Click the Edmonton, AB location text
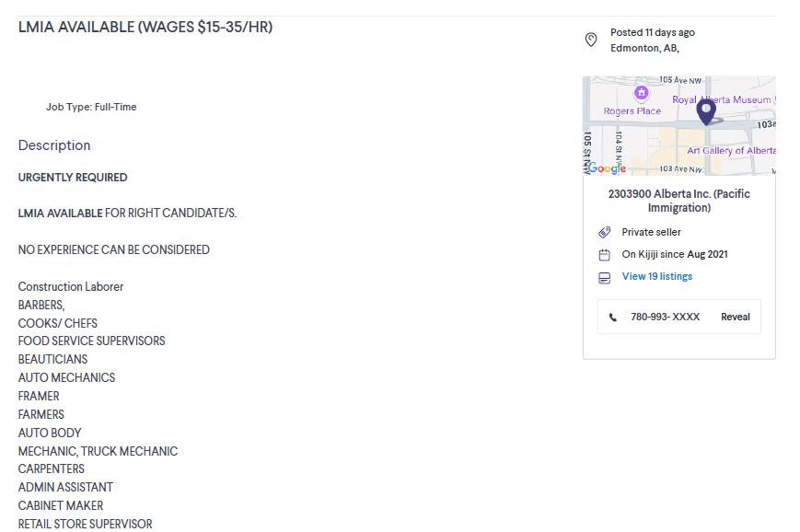Viewport: 800px width, 532px height. 644,48
